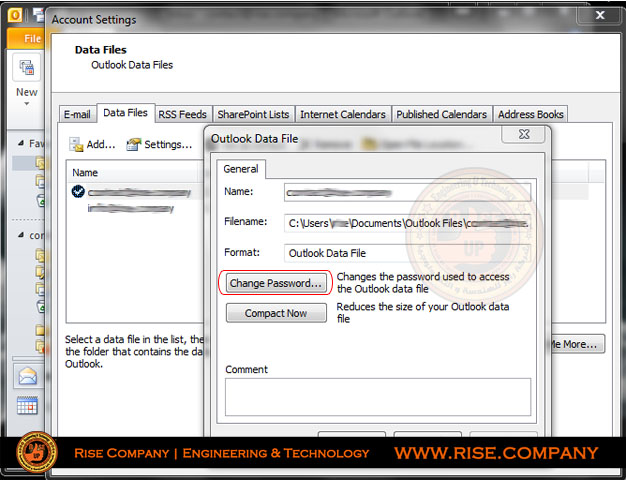Open the New dropdown arrow in Outlook
This screenshot has width=626, height=480.
pos(27,104)
